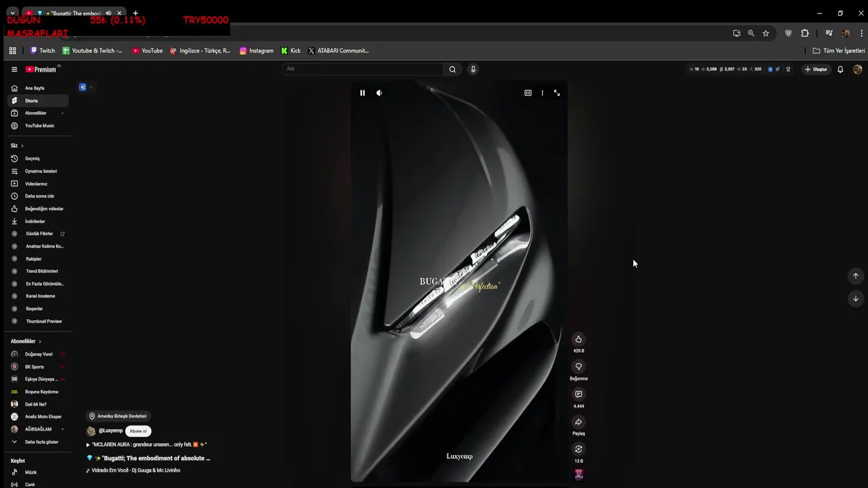Image resolution: width=868 pixels, height=488 pixels.
Task: Expand the Siz section chevron
Action: coord(22,146)
